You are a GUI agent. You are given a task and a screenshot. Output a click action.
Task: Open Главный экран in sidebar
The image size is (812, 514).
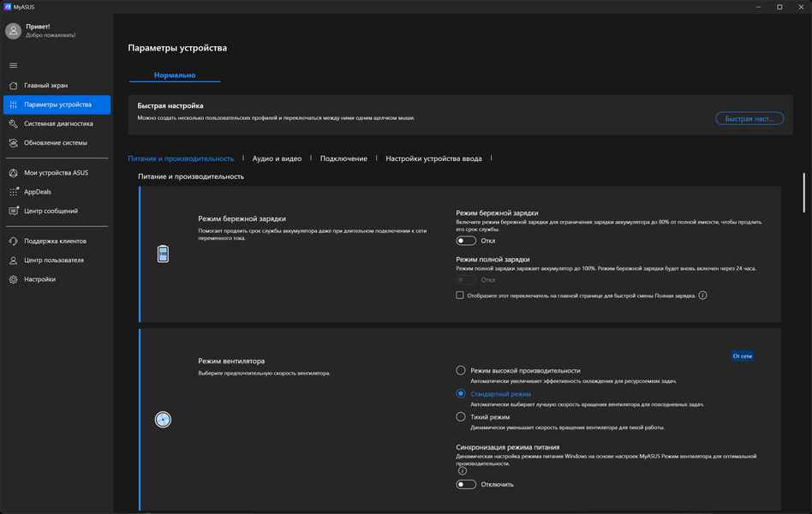click(57, 85)
